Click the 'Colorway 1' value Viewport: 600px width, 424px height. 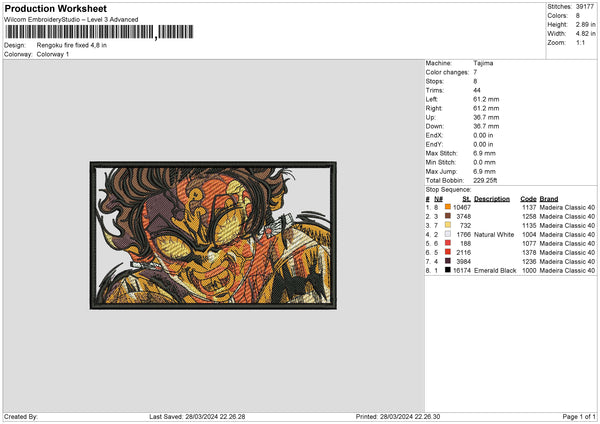[x=53, y=54]
